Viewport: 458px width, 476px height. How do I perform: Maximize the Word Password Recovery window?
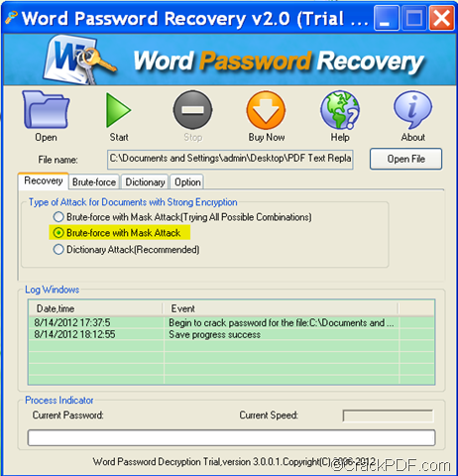[413, 18]
